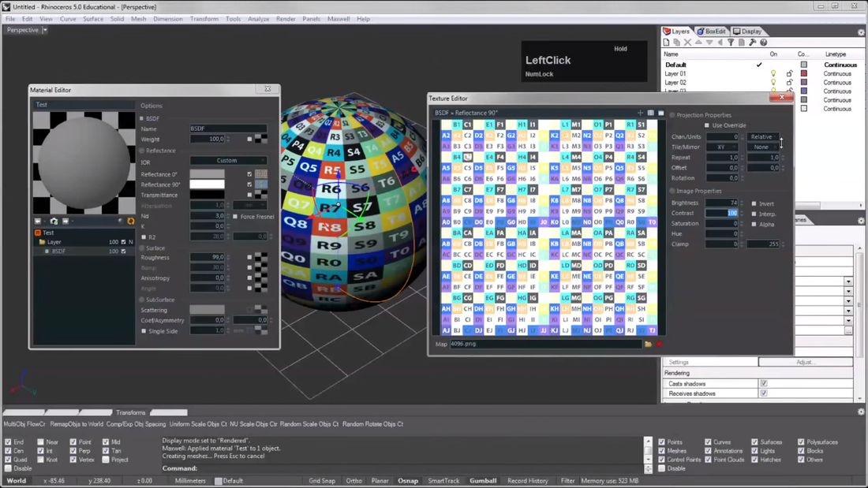Screen dimensions: 868x488
Task: Collapse the Projection Properties section
Action: (672, 115)
